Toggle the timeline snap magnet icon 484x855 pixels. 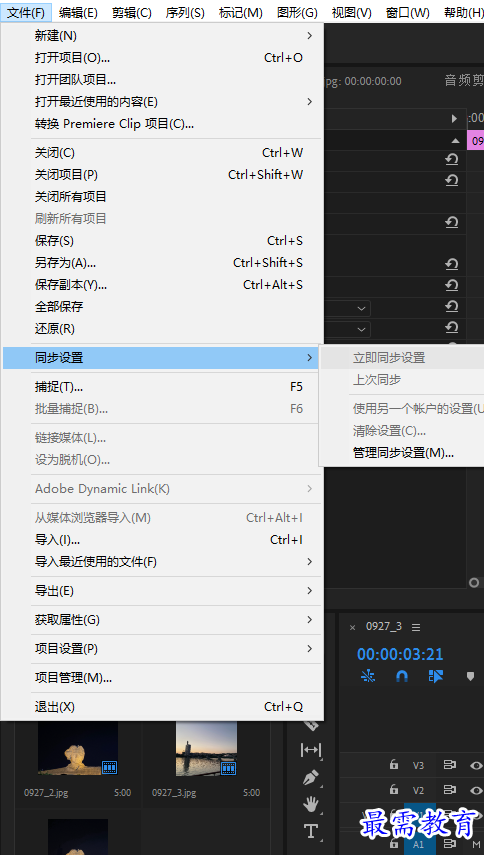pos(402,676)
